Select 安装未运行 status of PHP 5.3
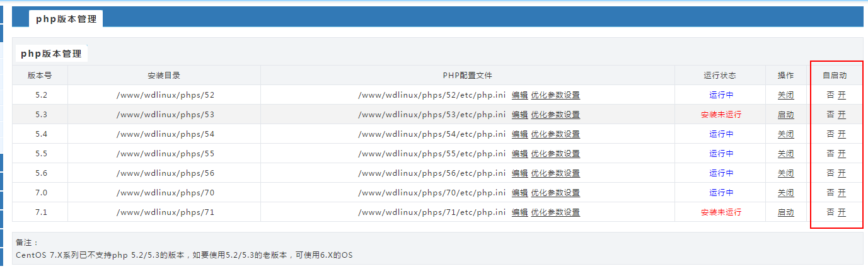The image size is (868, 271). coord(721,115)
